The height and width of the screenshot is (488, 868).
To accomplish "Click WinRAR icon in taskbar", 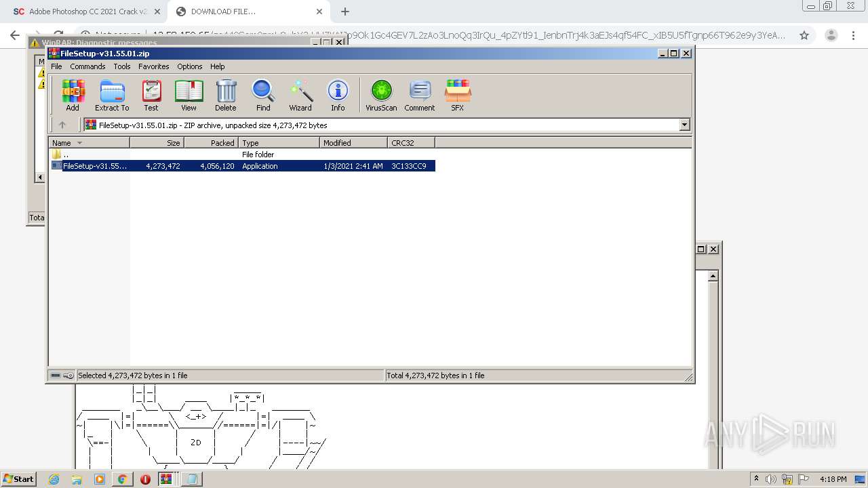I will (166, 479).
